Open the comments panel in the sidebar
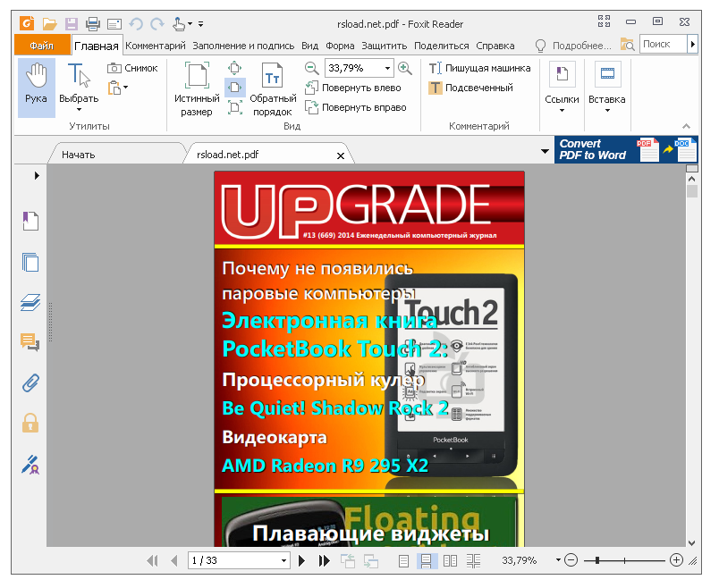719x588 pixels. pyautogui.click(x=30, y=342)
